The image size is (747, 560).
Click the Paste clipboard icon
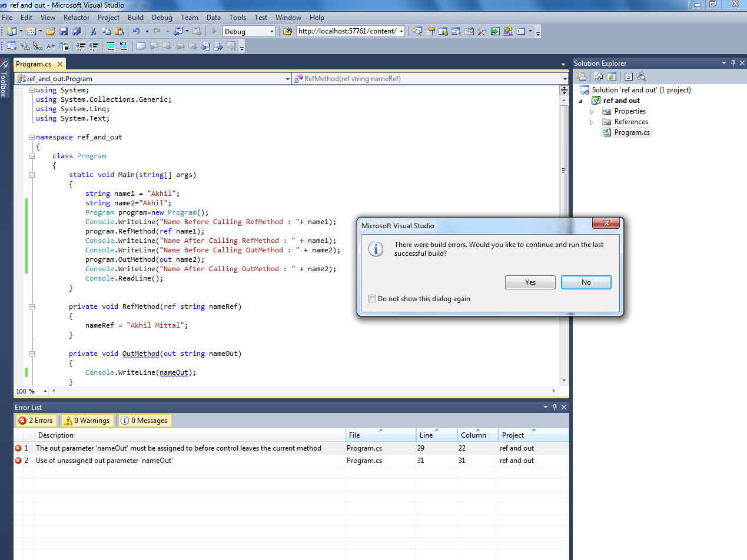pos(119,31)
